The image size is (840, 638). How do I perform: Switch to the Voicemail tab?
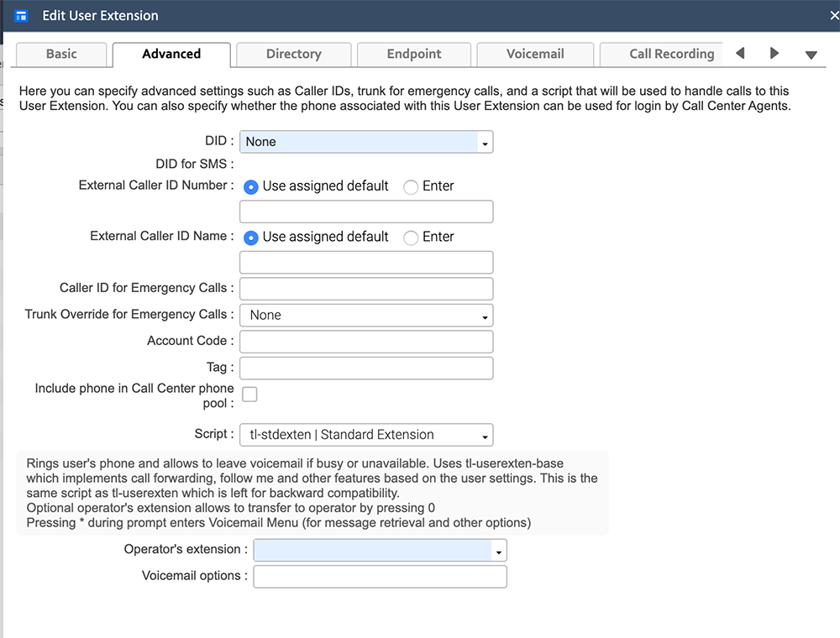point(535,54)
